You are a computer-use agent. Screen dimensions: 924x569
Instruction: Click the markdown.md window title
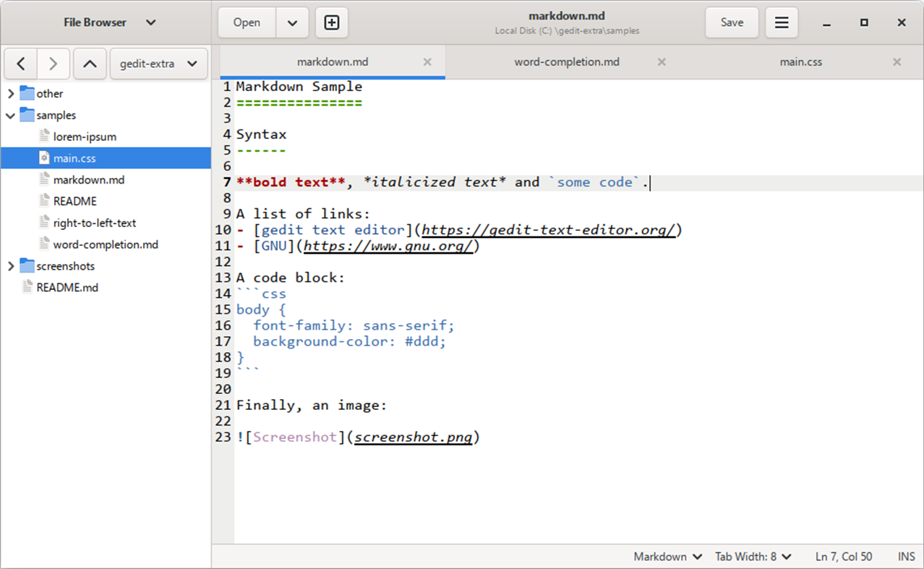(567, 16)
